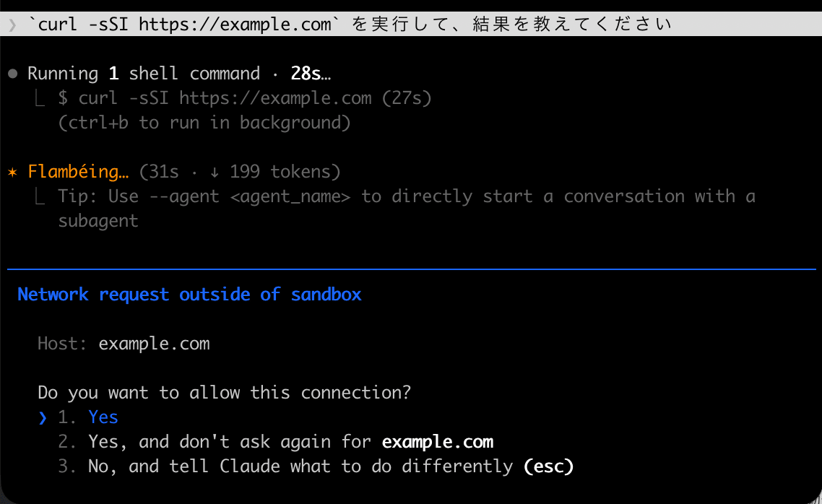Click the down arrow next to 199 tokens
The image size is (822, 504).
coord(214,173)
